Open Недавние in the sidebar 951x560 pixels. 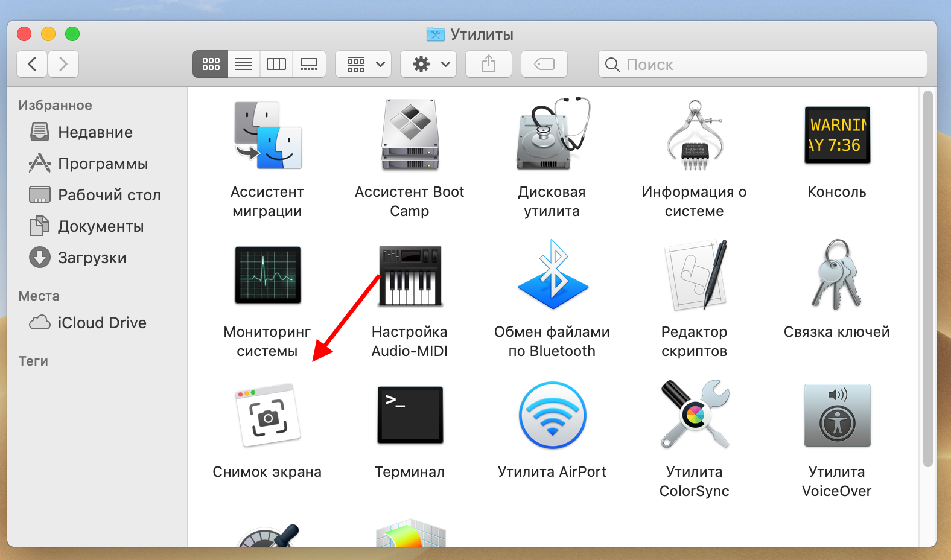click(95, 132)
